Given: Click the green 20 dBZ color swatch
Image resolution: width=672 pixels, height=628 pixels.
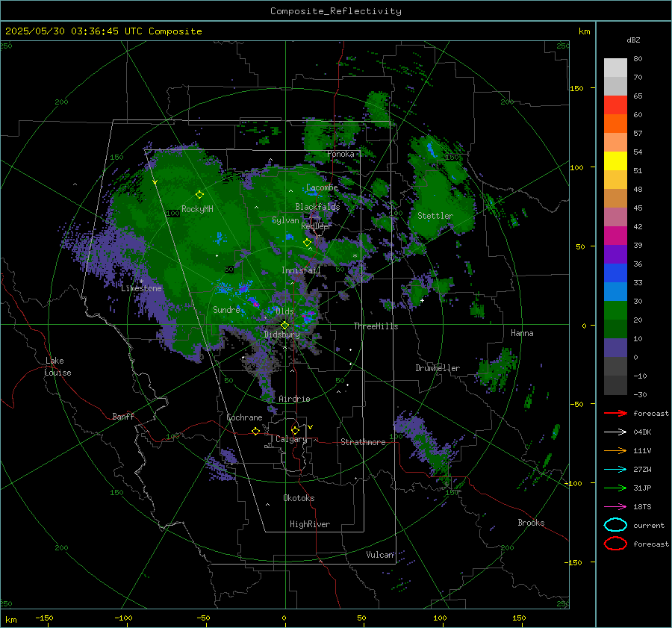Looking at the screenshot, I should [x=615, y=311].
